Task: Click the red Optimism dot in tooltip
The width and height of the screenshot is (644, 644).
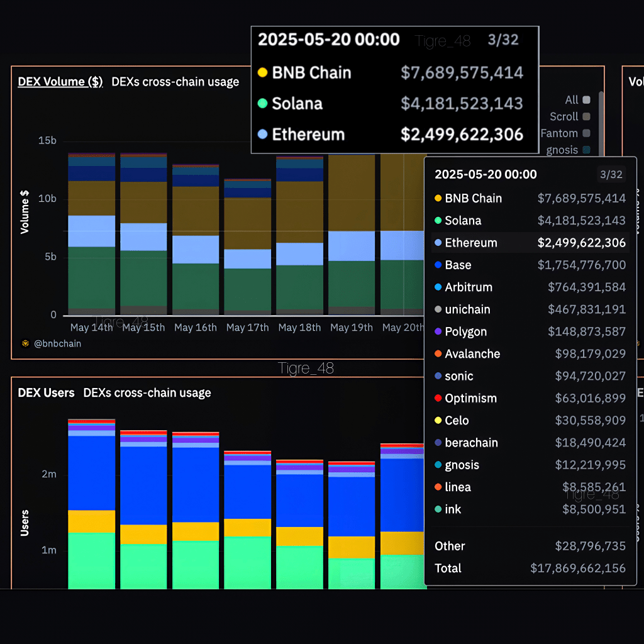Action: click(438, 399)
